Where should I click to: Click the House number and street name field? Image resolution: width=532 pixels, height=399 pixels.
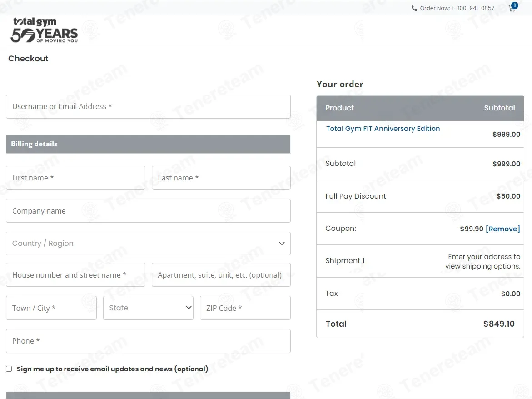pyautogui.click(x=76, y=275)
